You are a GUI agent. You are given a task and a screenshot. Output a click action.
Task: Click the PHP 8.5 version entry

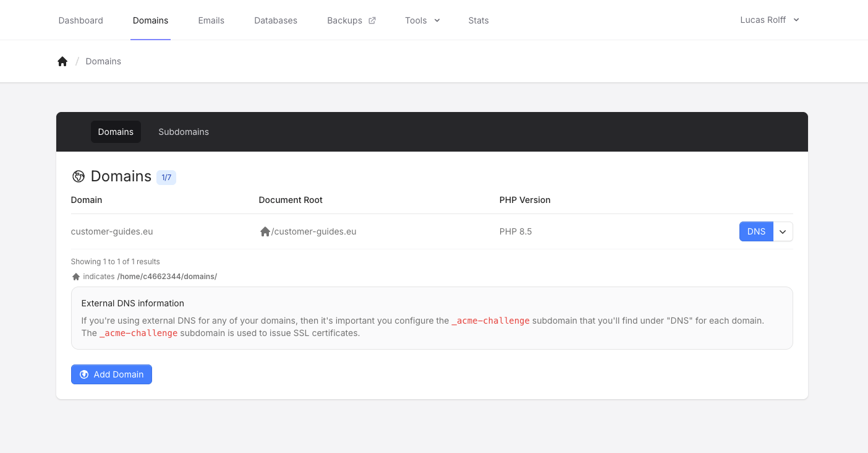(516, 231)
